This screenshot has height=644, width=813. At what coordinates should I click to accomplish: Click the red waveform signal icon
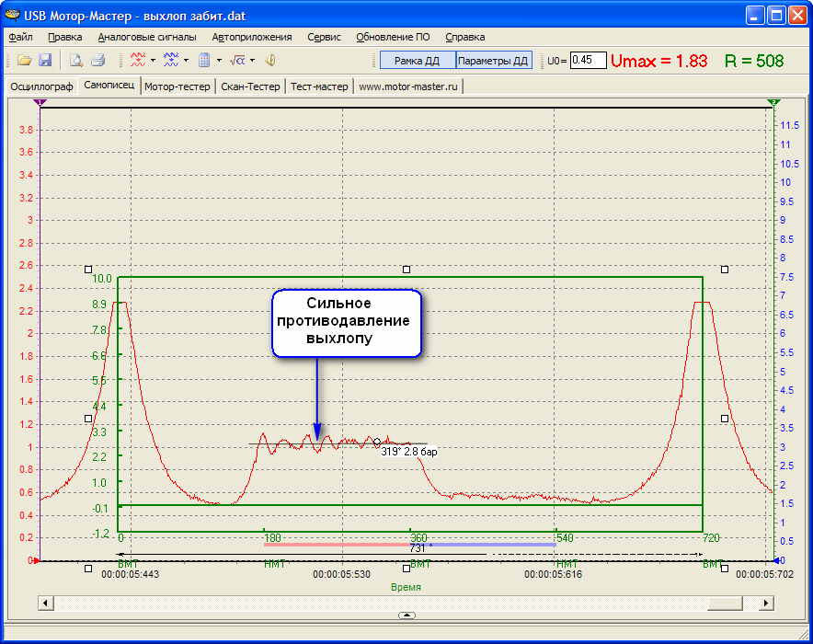(x=137, y=61)
